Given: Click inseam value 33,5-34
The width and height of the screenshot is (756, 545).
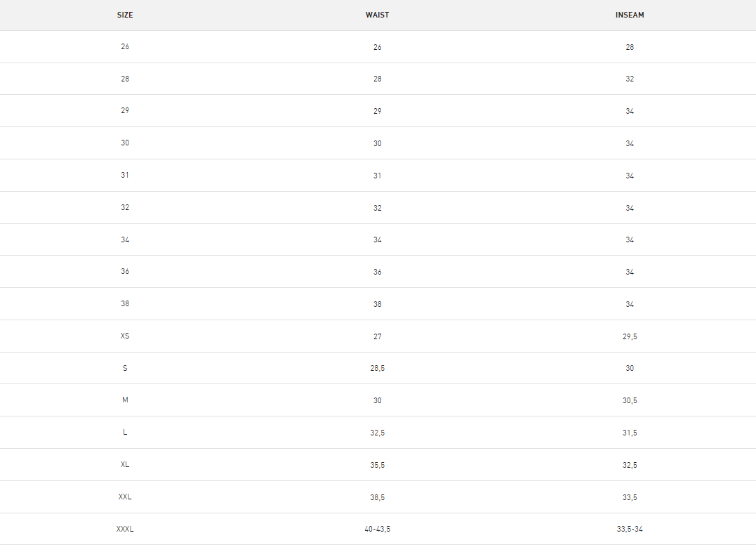Looking at the screenshot, I should (x=630, y=529).
